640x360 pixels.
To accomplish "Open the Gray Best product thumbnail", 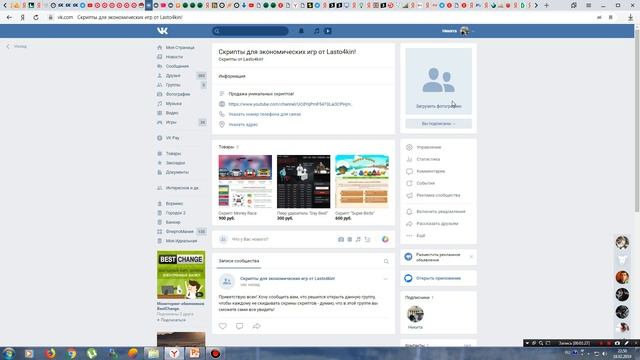I will coord(304,182).
